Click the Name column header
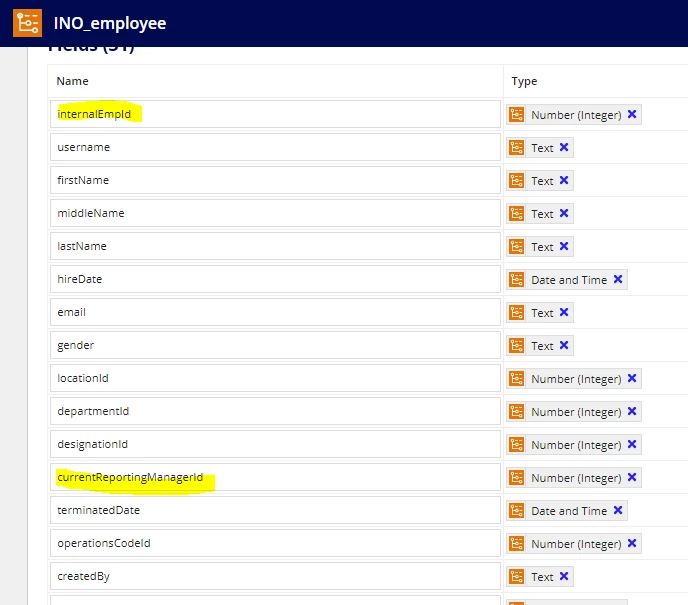The image size is (688, 605). click(x=72, y=81)
